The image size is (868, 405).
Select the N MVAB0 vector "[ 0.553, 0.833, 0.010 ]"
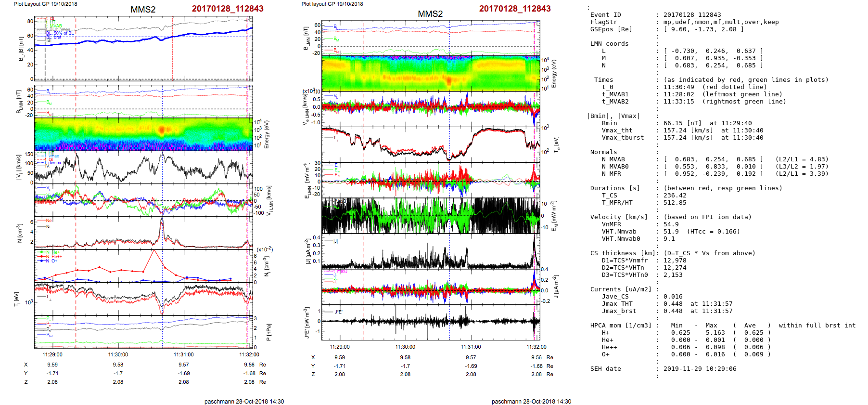tap(713, 167)
